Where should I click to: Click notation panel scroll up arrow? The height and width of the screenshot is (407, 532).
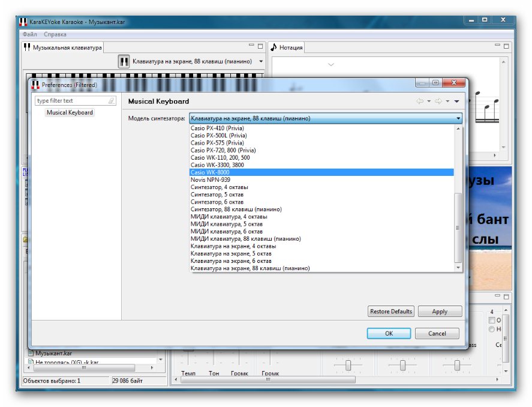503,62
